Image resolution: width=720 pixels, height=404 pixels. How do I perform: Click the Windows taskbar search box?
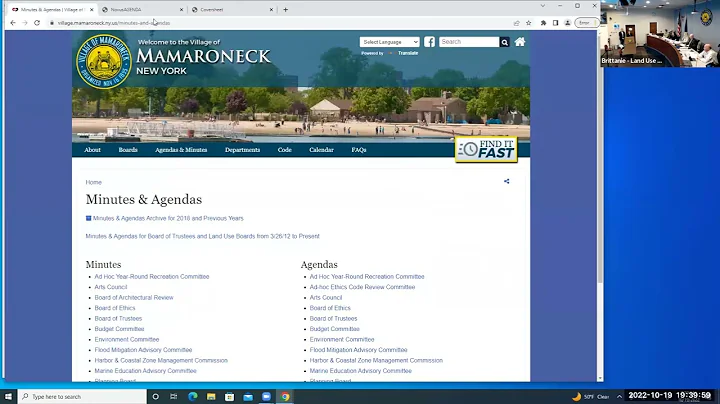coord(82,396)
